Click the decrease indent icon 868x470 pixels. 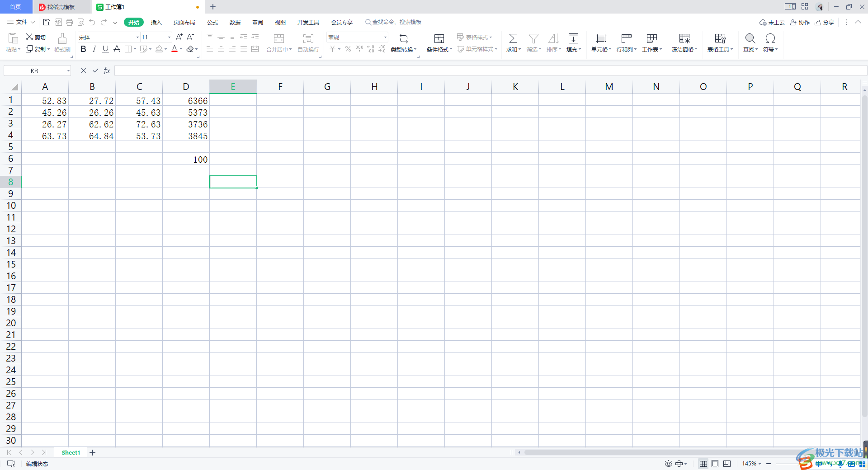pos(244,37)
